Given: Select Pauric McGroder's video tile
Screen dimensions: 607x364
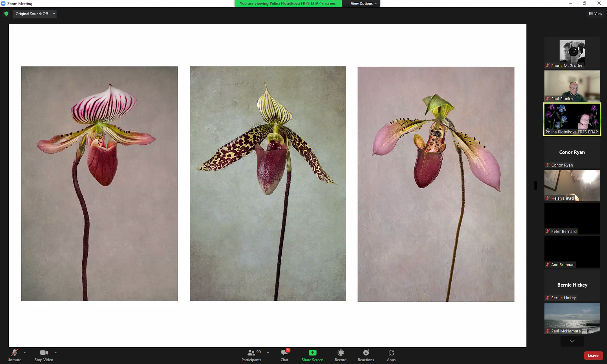Looking at the screenshot, I should pyautogui.click(x=572, y=53).
